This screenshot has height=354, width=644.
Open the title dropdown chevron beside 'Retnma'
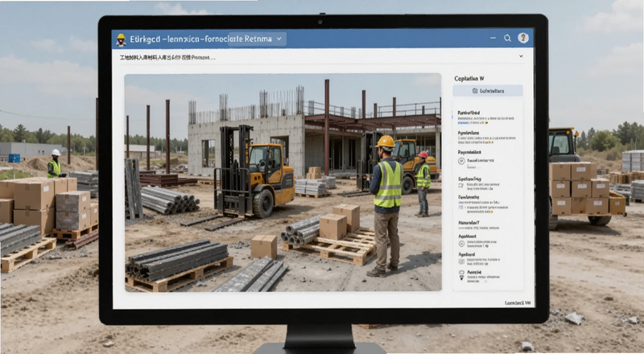pyautogui.click(x=279, y=39)
